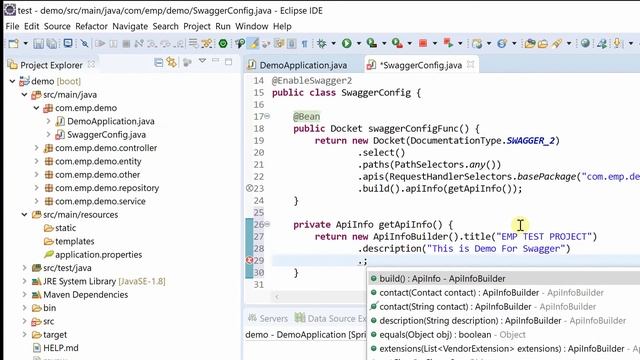Image resolution: width=640 pixels, height=360 pixels.
Task: Choose equals(Object obj) suggestion
Action: click(504, 335)
